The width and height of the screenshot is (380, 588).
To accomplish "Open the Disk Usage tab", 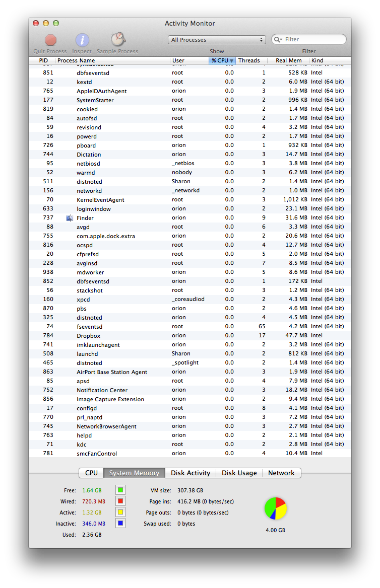I will coord(239,473).
